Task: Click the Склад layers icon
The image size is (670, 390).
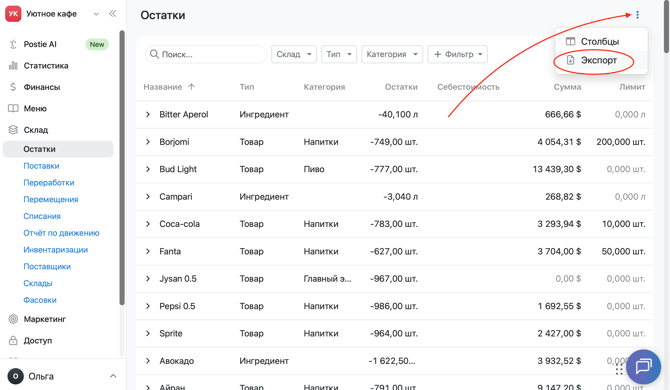Action: (x=13, y=129)
